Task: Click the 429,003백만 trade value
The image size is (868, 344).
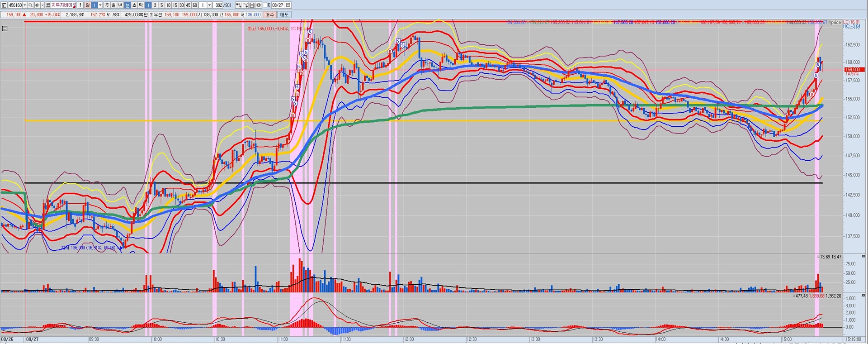Action: tap(136, 14)
